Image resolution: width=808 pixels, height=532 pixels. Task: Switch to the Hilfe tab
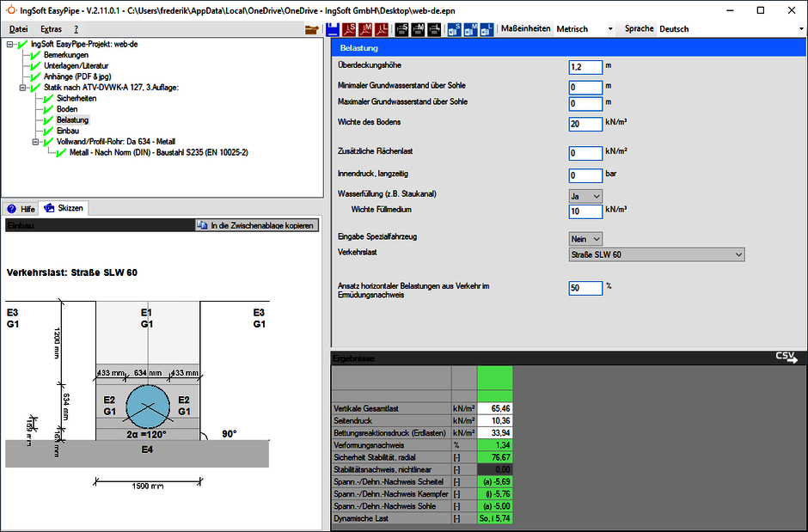point(21,208)
